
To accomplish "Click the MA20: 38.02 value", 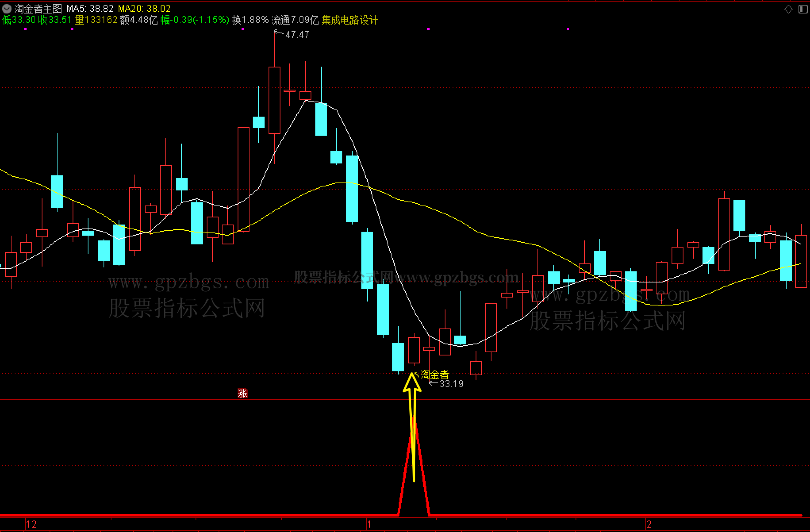I will point(144,8).
